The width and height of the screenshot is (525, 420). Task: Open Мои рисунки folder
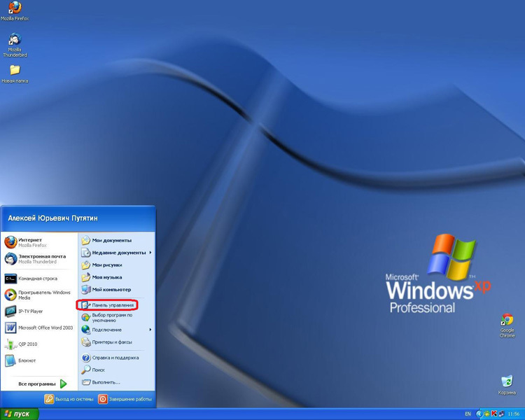pyautogui.click(x=116, y=265)
